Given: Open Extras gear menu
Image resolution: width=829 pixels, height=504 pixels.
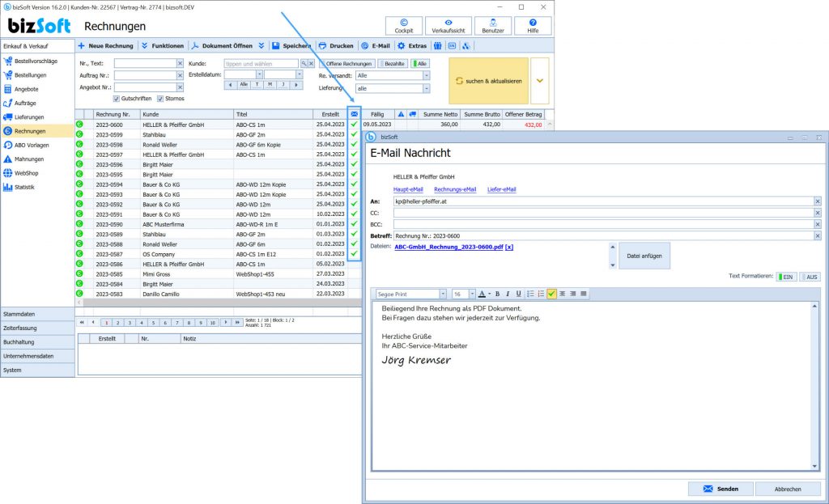Looking at the screenshot, I should [x=412, y=46].
